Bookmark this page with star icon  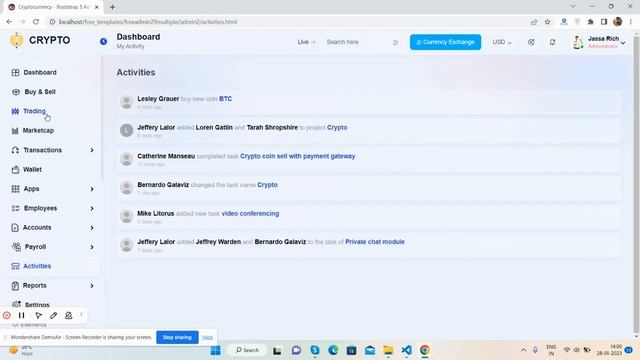[x=547, y=22]
